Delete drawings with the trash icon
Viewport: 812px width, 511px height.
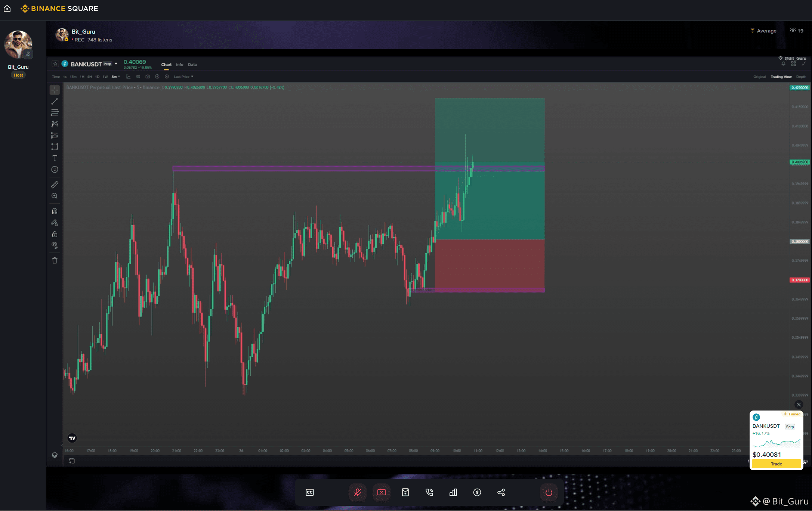(x=55, y=260)
